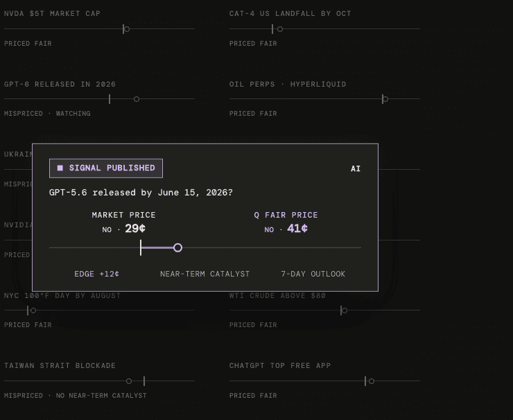Click market price value 29¢

coord(134,228)
